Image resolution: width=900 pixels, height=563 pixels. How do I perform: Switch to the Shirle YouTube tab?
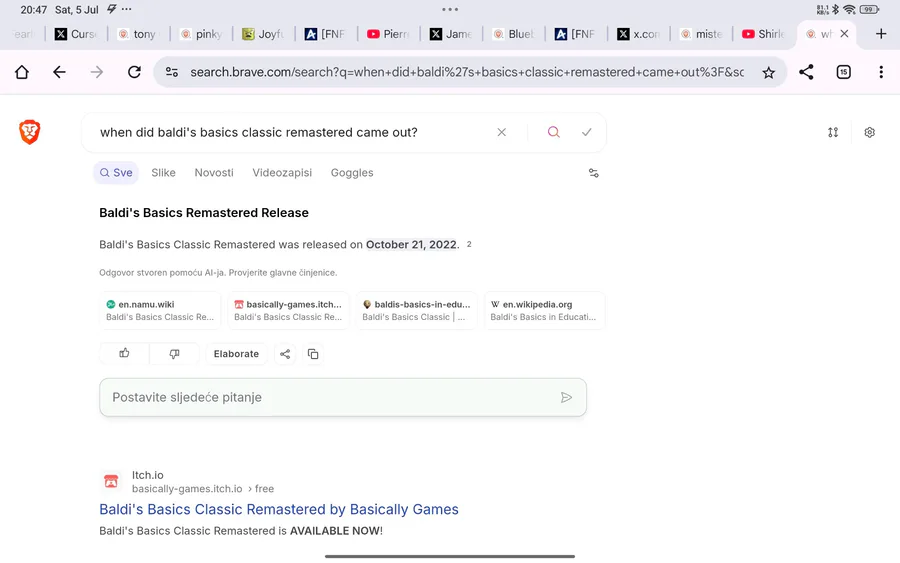pyautogui.click(x=764, y=34)
